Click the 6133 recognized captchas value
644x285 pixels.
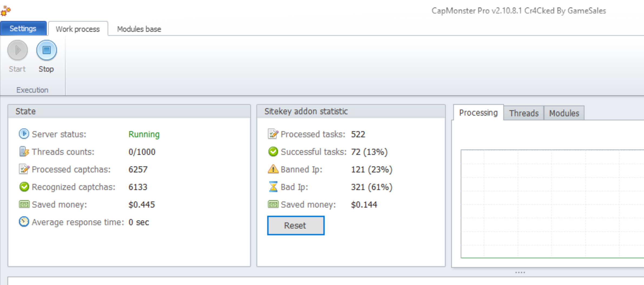pyautogui.click(x=138, y=187)
